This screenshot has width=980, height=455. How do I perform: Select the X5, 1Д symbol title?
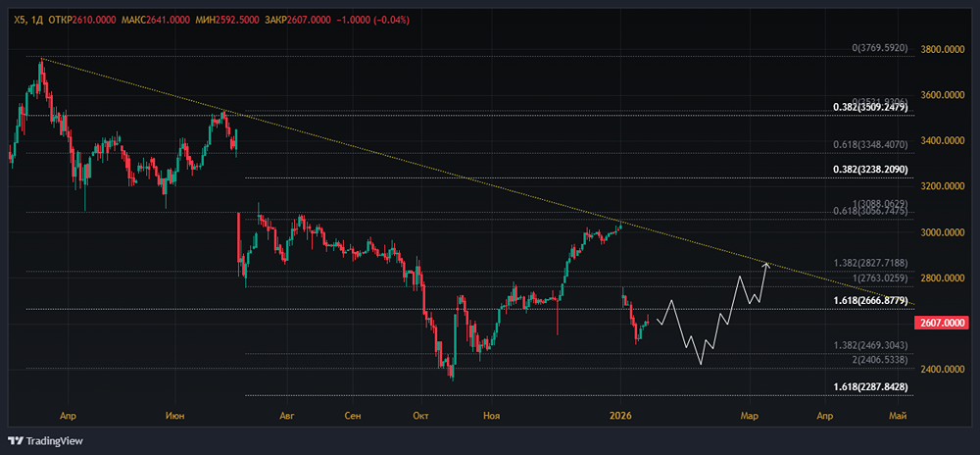27,20
